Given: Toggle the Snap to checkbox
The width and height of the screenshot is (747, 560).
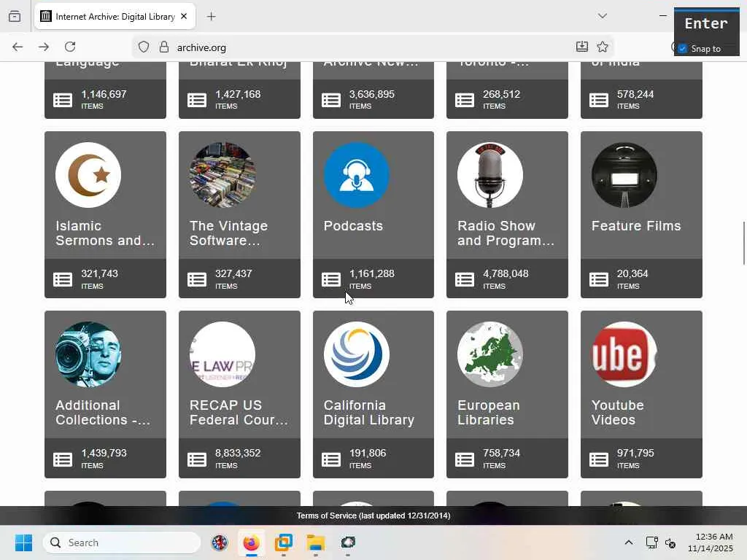Looking at the screenshot, I should pos(683,49).
